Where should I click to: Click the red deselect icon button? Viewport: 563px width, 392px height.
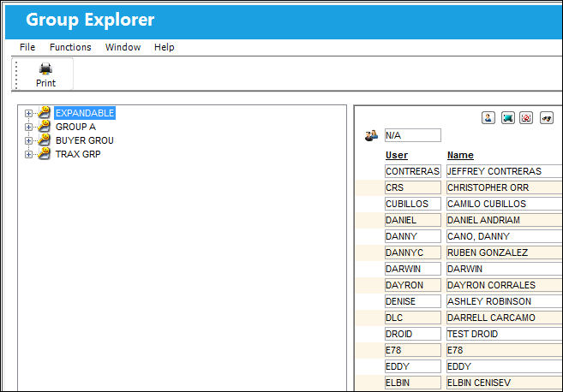coord(526,117)
